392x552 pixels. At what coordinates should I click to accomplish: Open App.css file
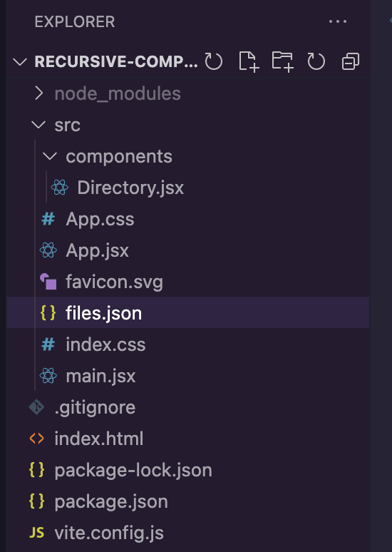[188, 219]
